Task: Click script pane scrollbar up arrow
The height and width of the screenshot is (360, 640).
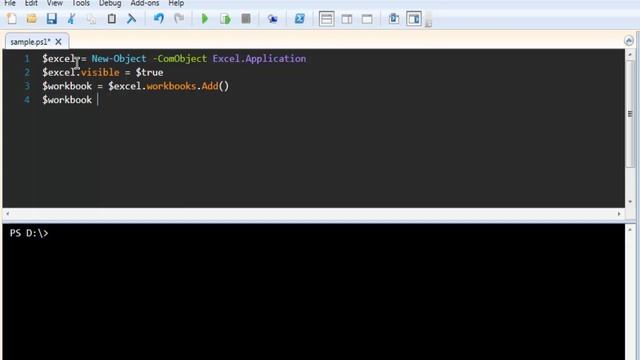Action: coord(630,54)
